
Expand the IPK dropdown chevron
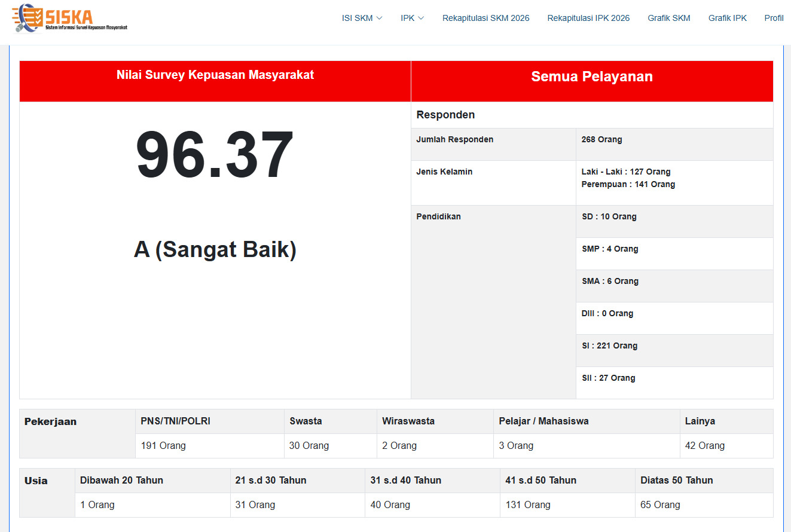click(421, 18)
